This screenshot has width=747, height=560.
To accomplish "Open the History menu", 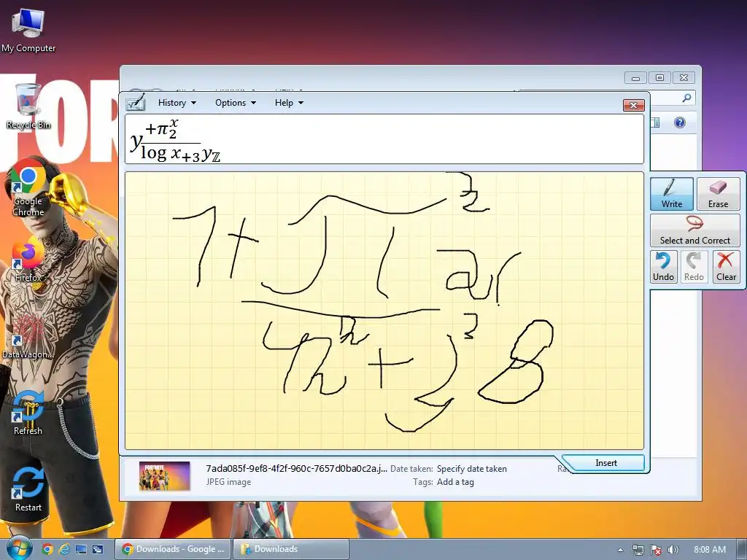I will coord(177,103).
